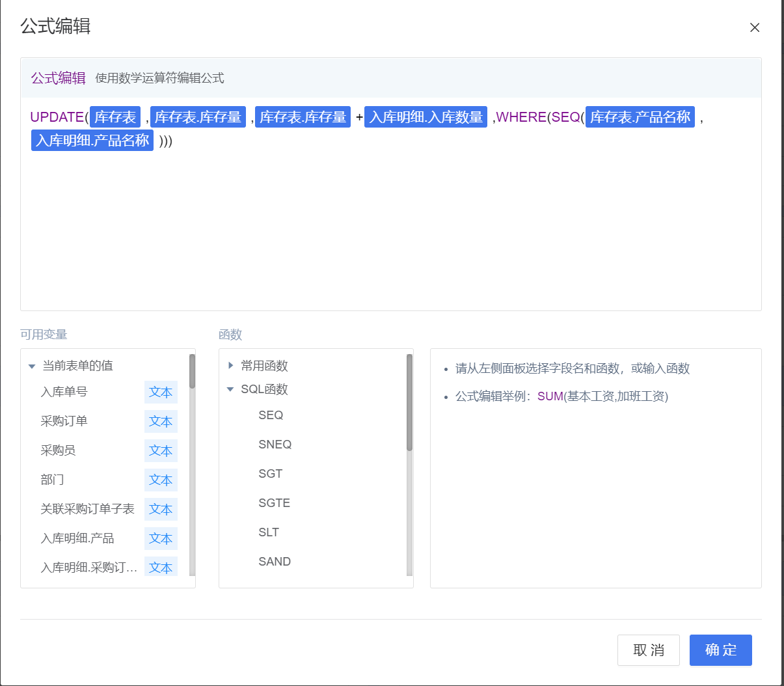784x686 pixels.
Task: Choose the SGT function
Action: click(270, 474)
